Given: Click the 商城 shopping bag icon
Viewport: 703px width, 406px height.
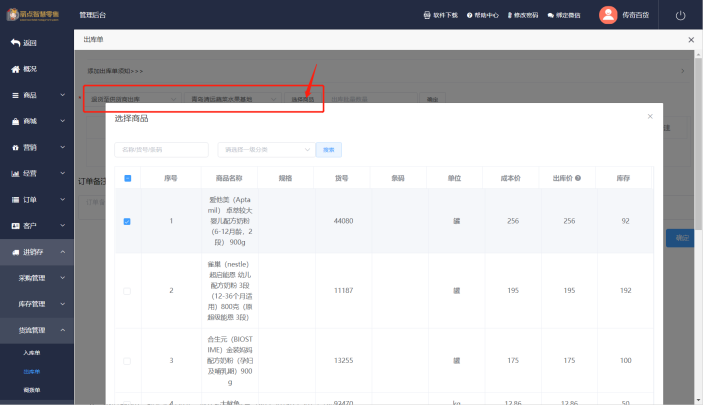Looking at the screenshot, I should (x=15, y=121).
